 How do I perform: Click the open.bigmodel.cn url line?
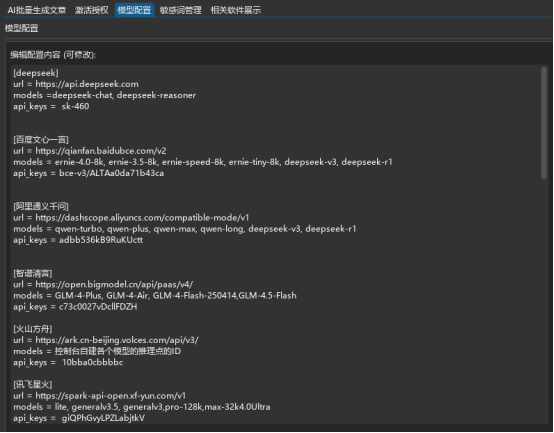tap(103, 284)
